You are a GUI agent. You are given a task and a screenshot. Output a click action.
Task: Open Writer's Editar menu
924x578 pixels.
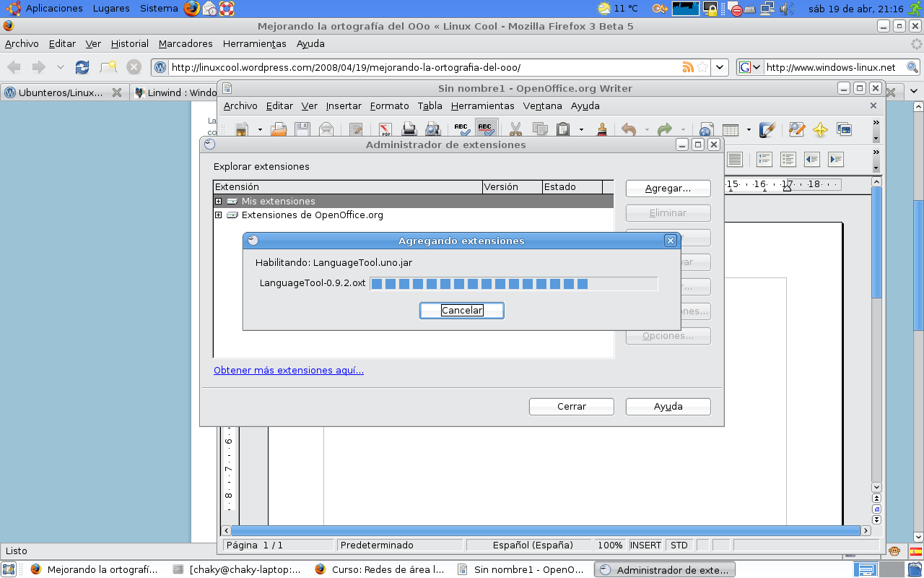279,106
